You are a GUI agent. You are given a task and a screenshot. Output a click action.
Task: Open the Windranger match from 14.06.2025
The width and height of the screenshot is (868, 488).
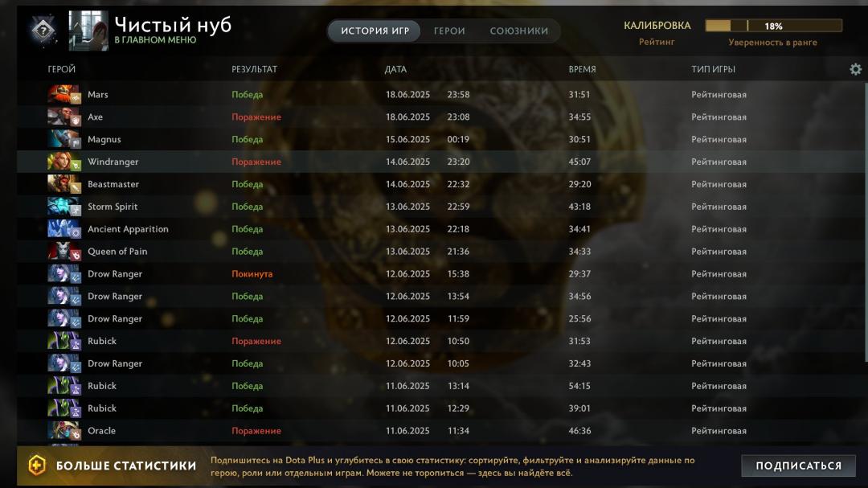click(x=440, y=162)
